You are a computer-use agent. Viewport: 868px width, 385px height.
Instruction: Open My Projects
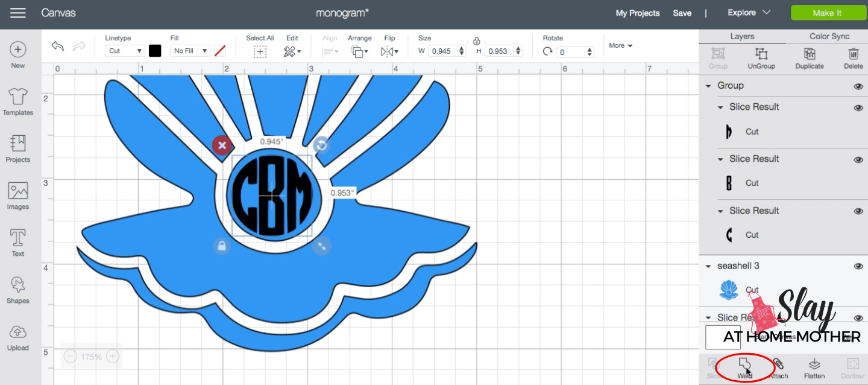[638, 13]
